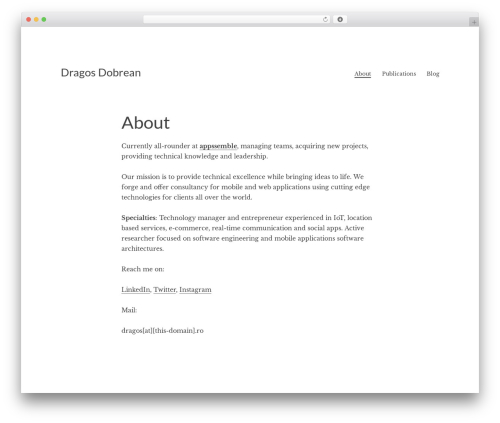500x423 pixels.
Task: Click the red close window button
Action: pos(29,19)
